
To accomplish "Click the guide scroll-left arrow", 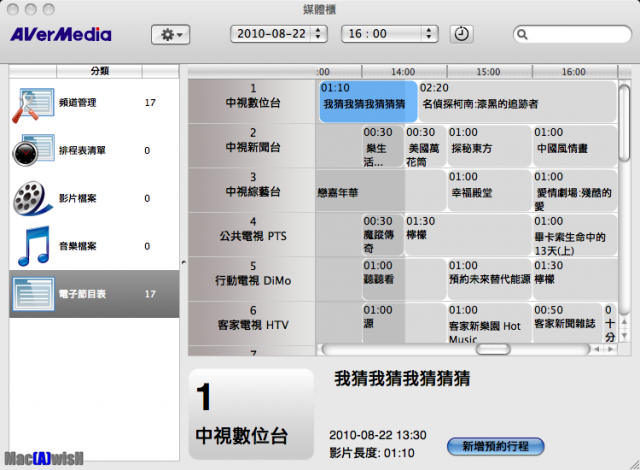I will click(x=597, y=349).
